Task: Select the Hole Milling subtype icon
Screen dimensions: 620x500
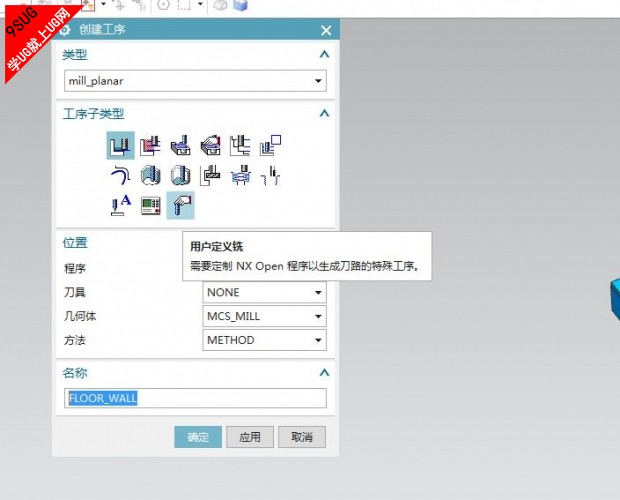Action: click(x=240, y=175)
